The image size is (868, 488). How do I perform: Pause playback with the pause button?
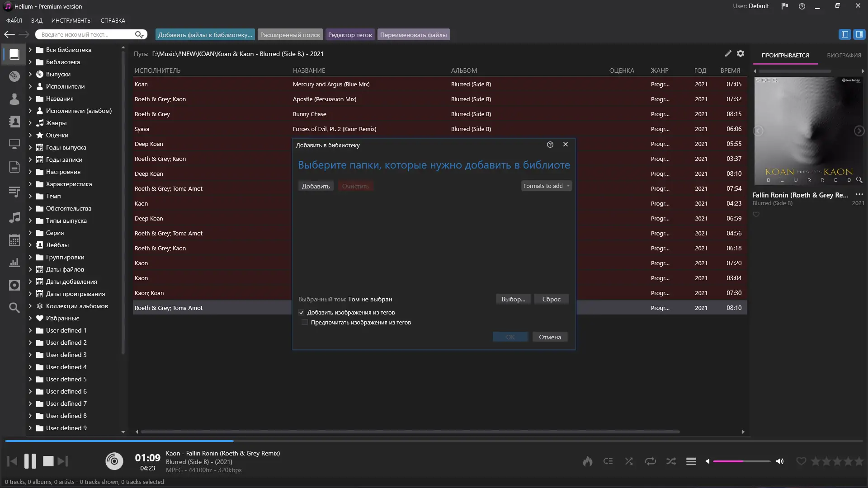tap(30, 461)
